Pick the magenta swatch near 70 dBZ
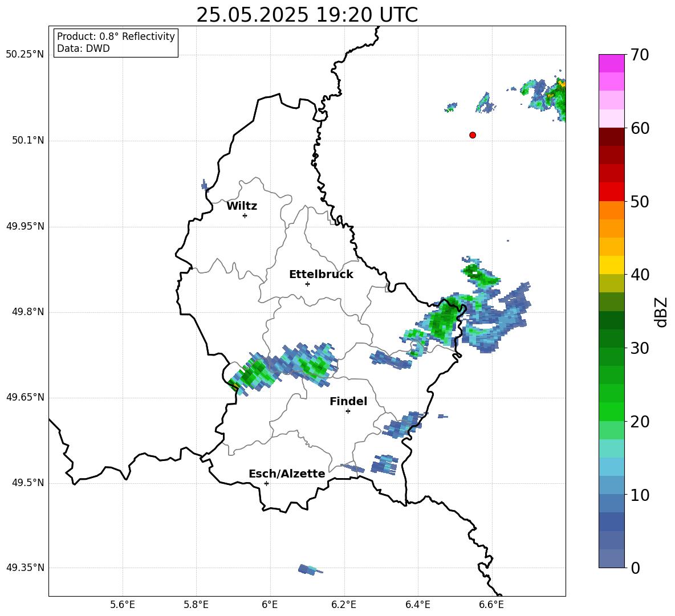Viewport: 675px width, 616px height. [x=611, y=63]
